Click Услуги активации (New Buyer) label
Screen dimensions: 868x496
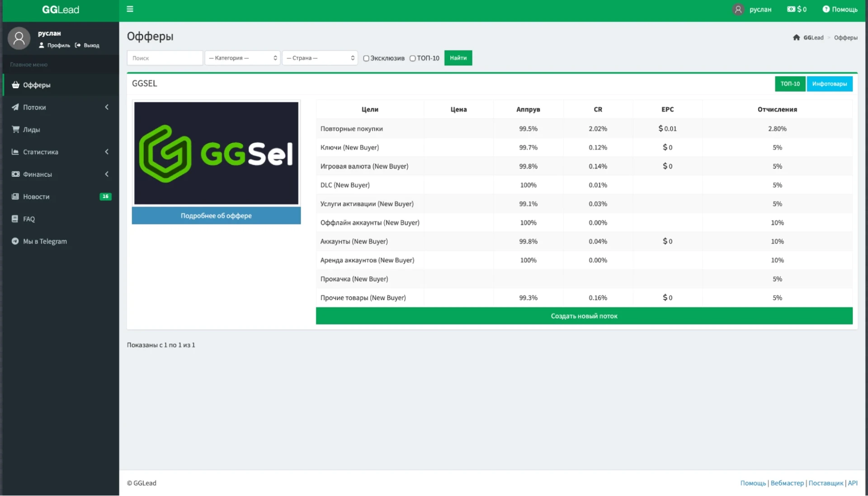(367, 204)
